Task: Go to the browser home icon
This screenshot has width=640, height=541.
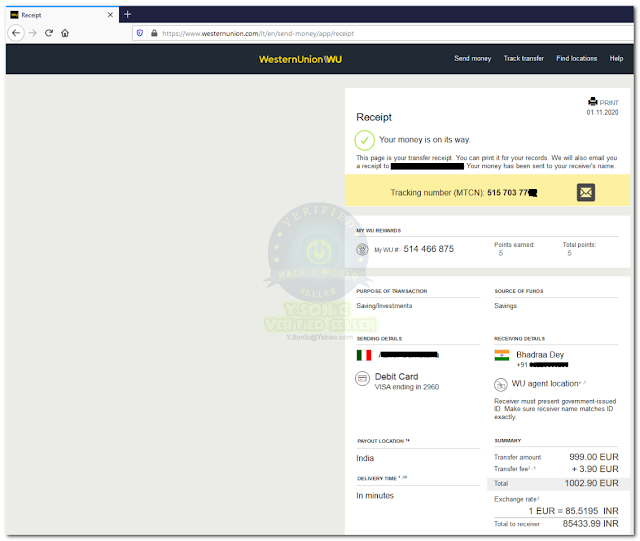Action: tap(65, 33)
